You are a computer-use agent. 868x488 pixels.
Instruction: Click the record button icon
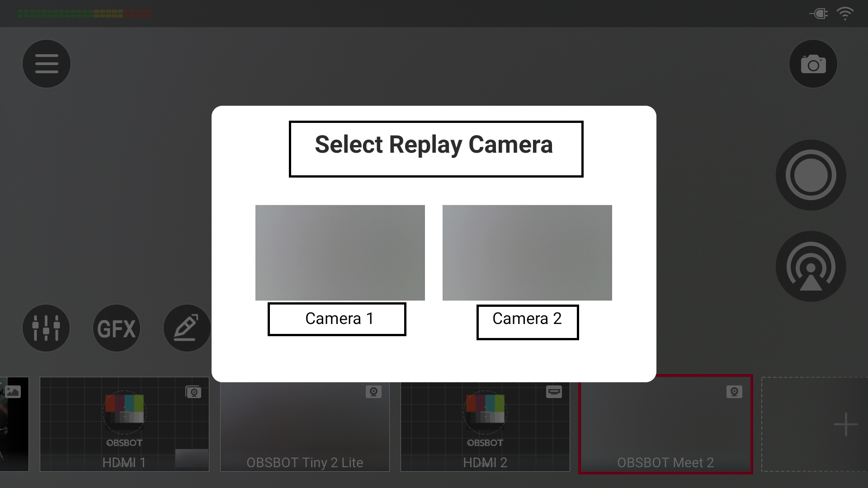point(812,175)
